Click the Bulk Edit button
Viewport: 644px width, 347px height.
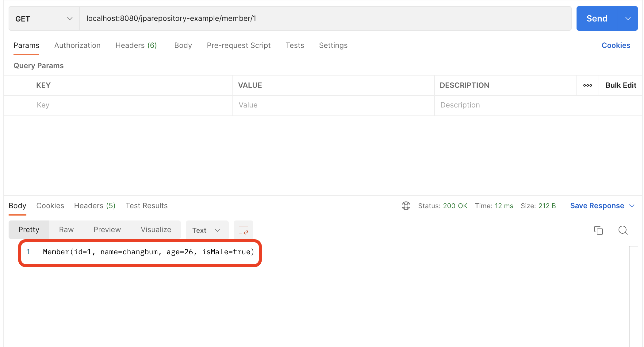(x=621, y=85)
